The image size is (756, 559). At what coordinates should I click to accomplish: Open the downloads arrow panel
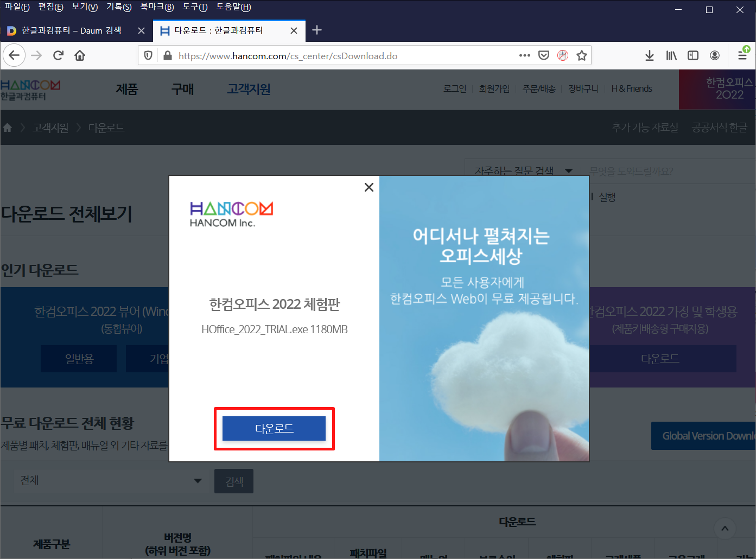(x=650, y=55)
